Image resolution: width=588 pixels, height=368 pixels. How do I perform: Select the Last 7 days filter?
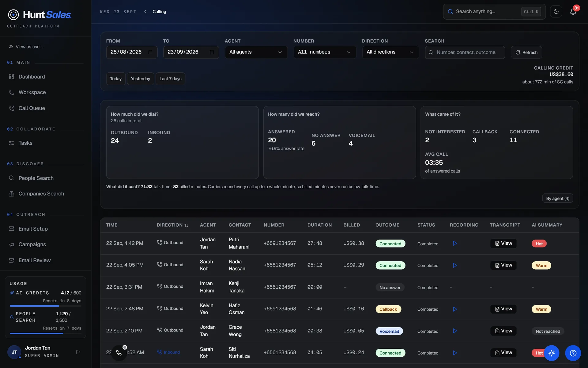pyautogui.click(x=170, y=79)
